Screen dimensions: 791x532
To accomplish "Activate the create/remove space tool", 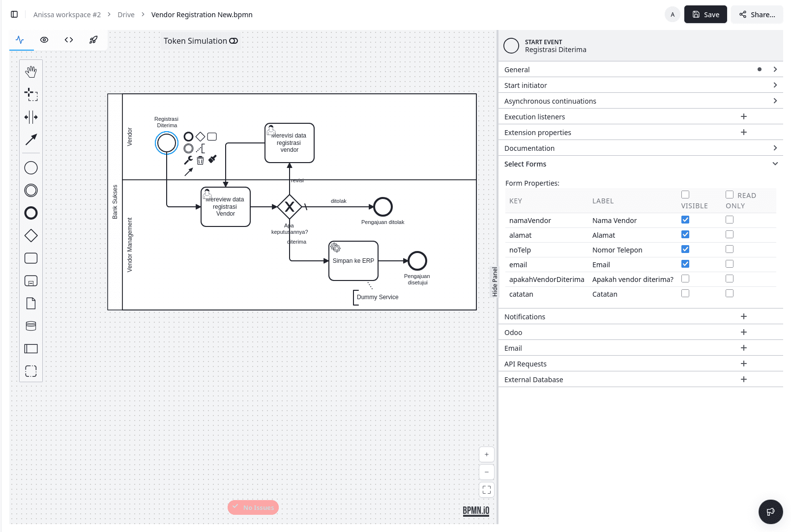I will (x=31, y=117).
